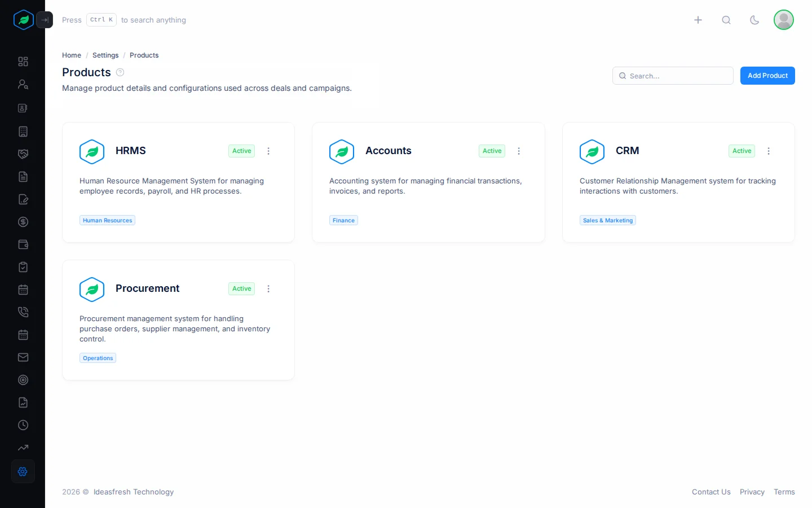Open the clock icon in sidebar
This screenshot has height=508, width=812.
pos(23,425)
